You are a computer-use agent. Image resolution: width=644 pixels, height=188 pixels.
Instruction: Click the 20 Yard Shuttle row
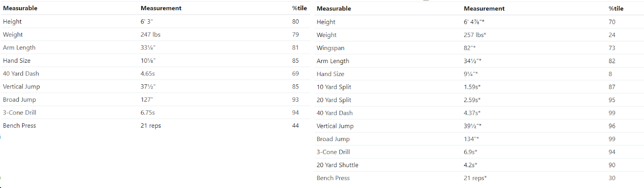pos(479,165)
